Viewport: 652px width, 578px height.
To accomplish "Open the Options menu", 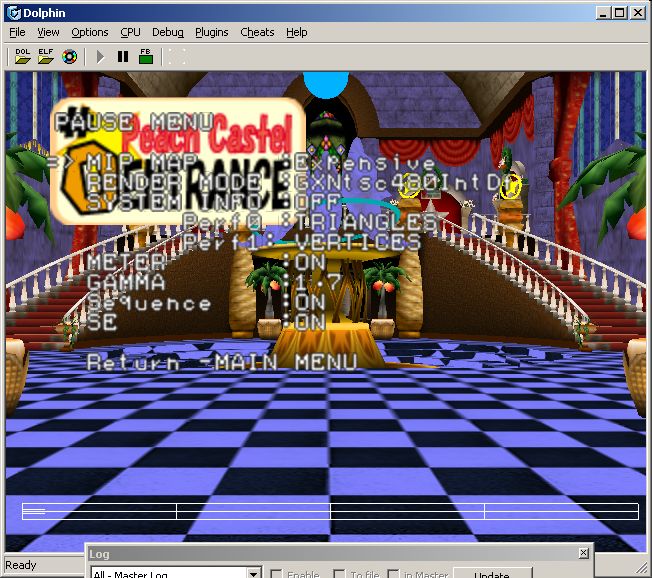I will 90,32.
